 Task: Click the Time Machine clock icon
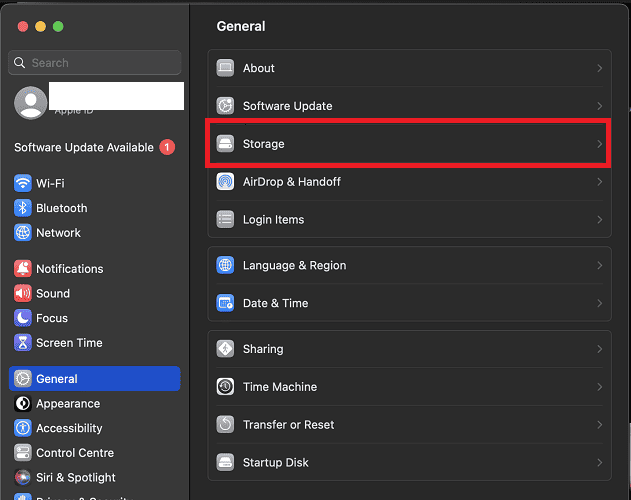point(225,387)
